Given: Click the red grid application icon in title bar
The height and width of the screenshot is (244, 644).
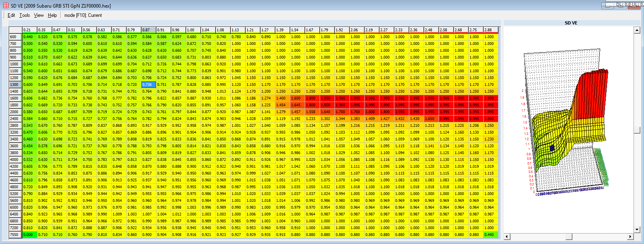Looking at the screenshot, I should click(x=6, y=6).
